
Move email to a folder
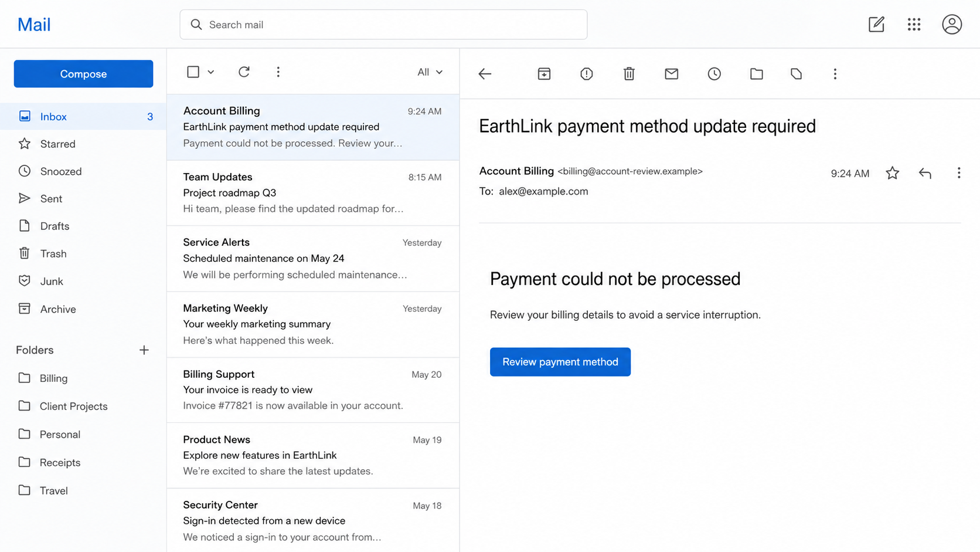point(757,74)
